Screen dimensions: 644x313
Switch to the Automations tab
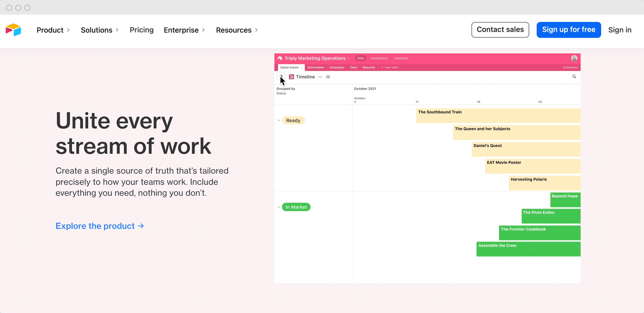click(379, 58)
